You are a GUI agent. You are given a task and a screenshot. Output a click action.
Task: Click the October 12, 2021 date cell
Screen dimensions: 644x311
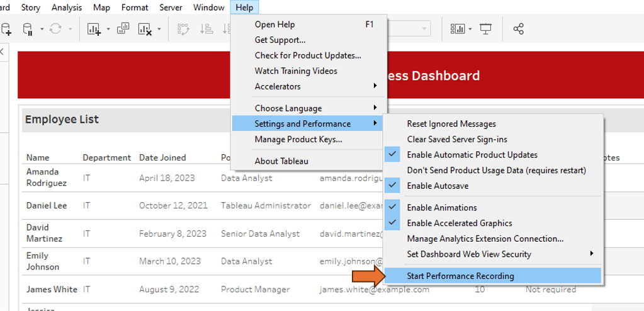point(173,205)
